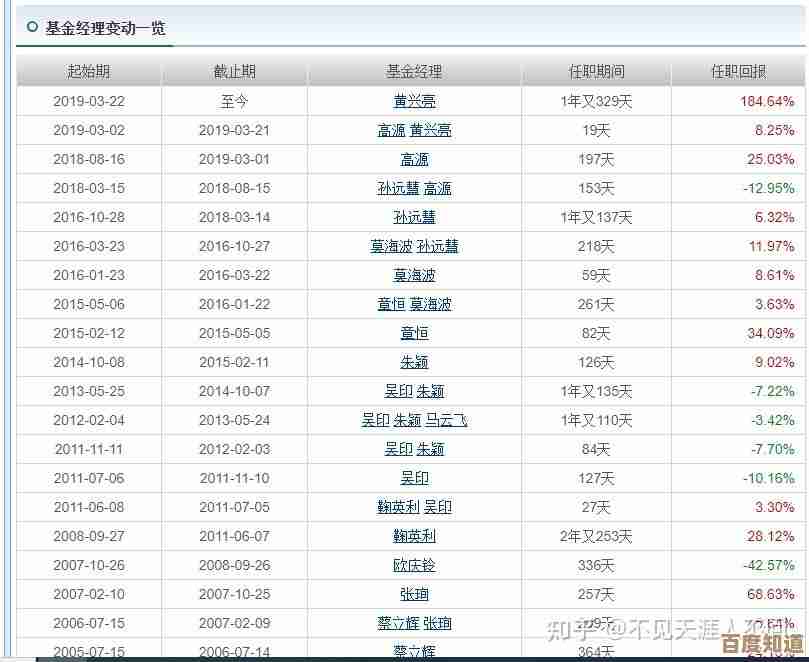The width and height of the screenshot is (809, 662).
Task: Open 黄兴亮 link in the 至今 row
Action: pos(414,101)
